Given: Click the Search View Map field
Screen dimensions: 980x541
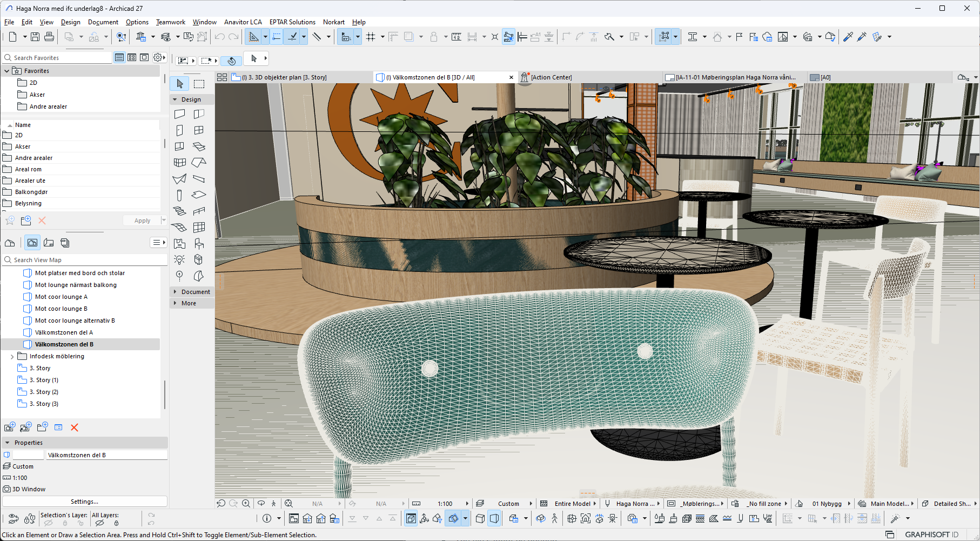Looking at the screenshot, I should [86, 260].
